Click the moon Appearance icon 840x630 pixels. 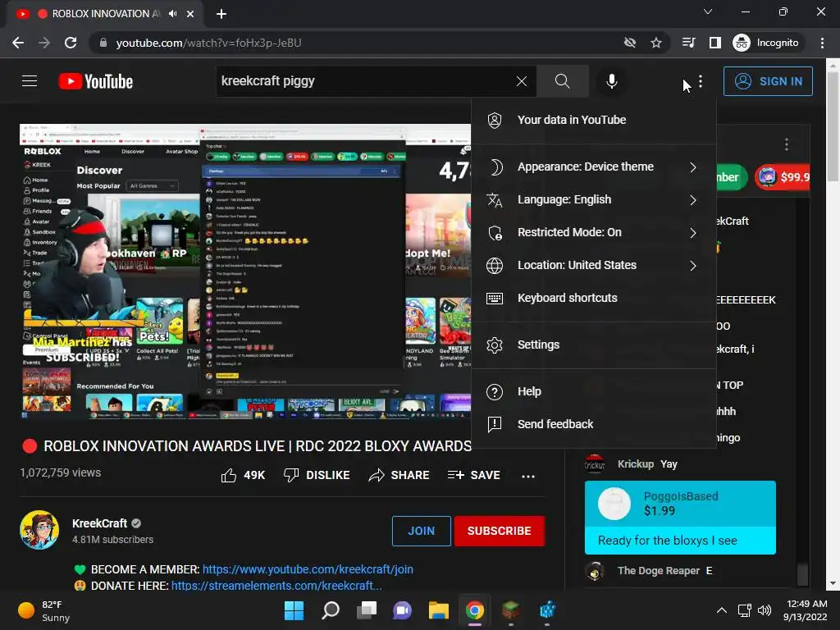495,167
